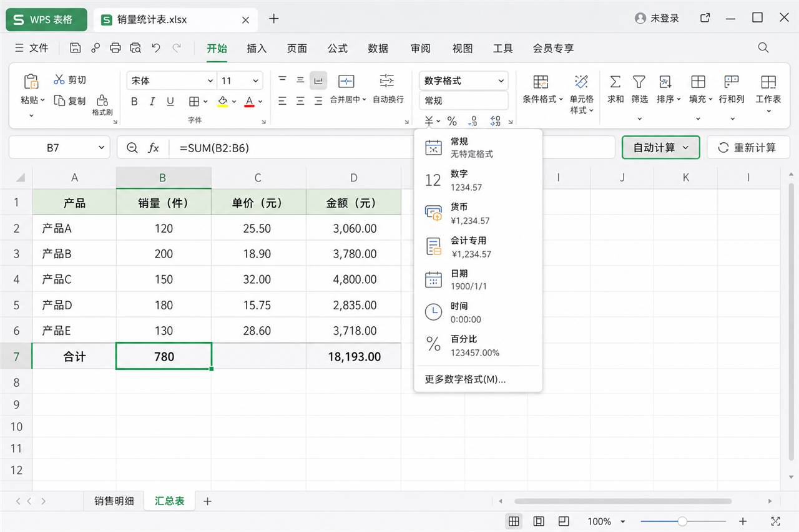The height and width of the screenshot is (532, 799).
Task: Choose 货币 from the number format list
Action: click(x=478, y=213)
